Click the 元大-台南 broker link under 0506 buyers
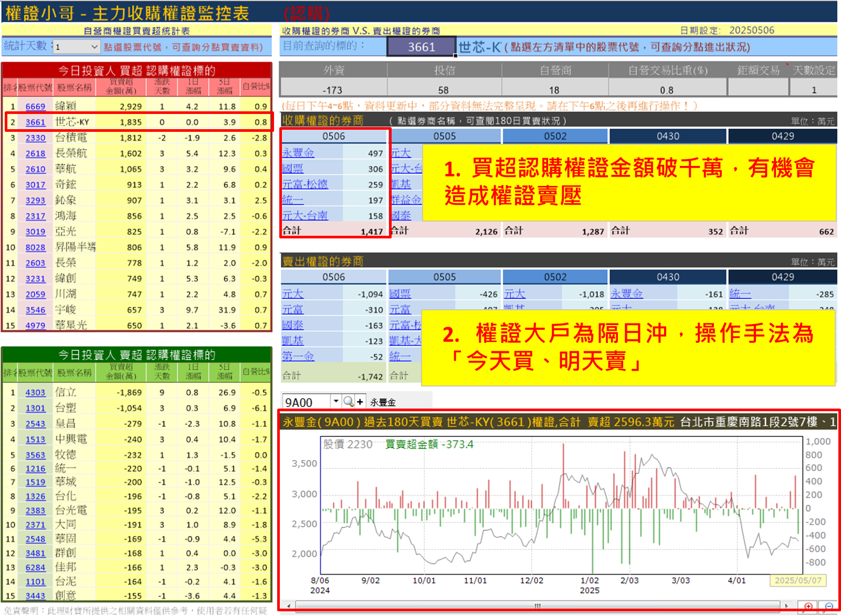The width and height of the screenshot is (841, 616). [x=305, y=215]
